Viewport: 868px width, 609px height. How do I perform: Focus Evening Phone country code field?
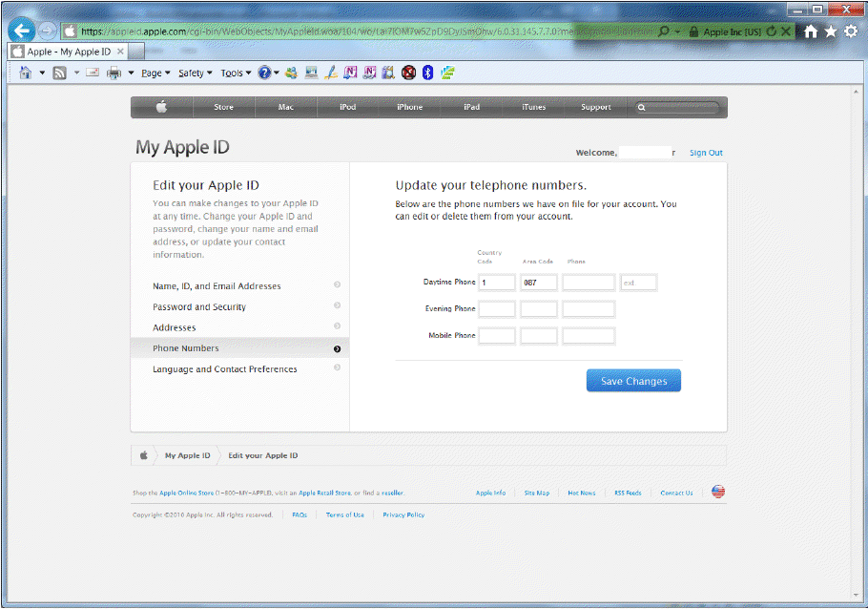pos(497,309)
